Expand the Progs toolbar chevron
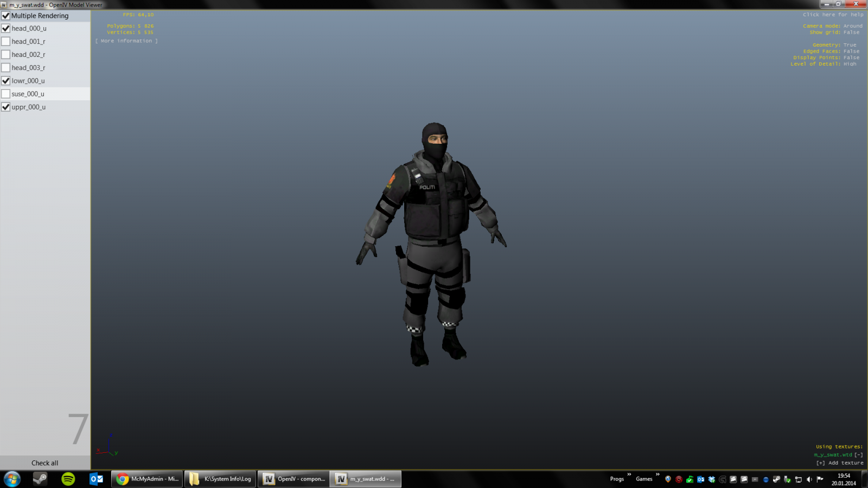 click(629, 474)
